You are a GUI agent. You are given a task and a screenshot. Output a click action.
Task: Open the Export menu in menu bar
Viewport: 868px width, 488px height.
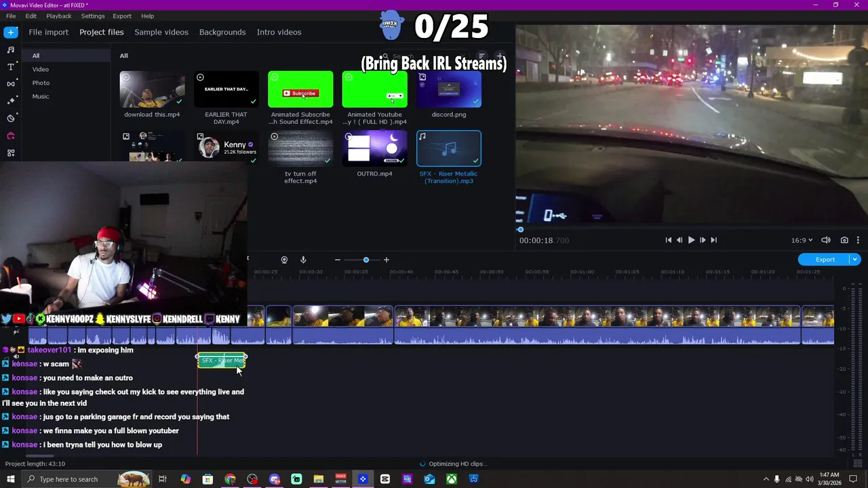point(122,16)
